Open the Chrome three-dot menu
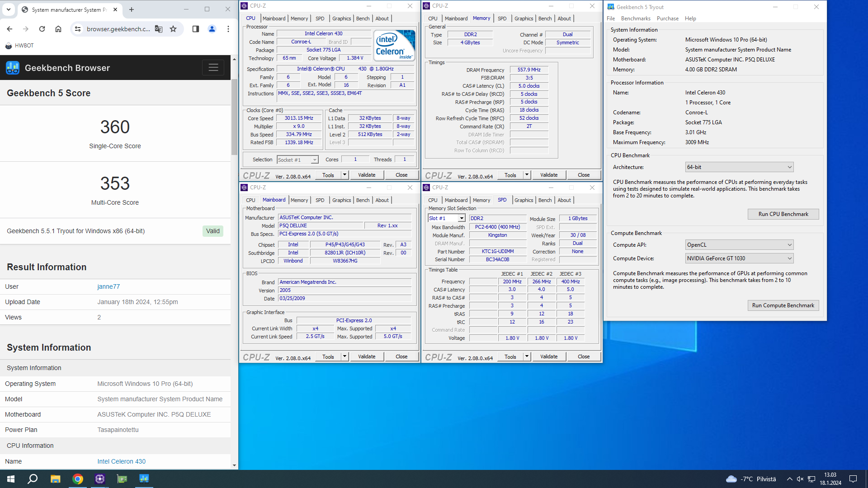This screenshot has width=868, height=488. pyautogui.click(x=228, y=29)
